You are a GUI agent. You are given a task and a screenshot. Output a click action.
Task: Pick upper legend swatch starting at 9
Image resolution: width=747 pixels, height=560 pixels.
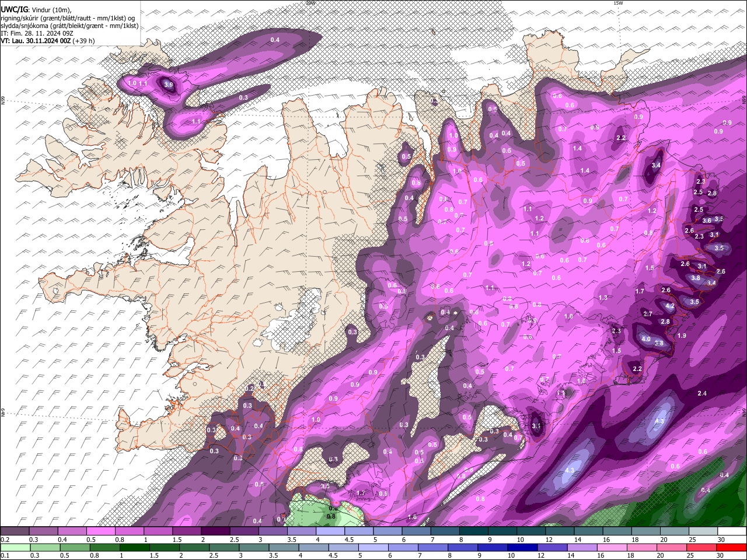pyautogui.click(x=503, y=531)
